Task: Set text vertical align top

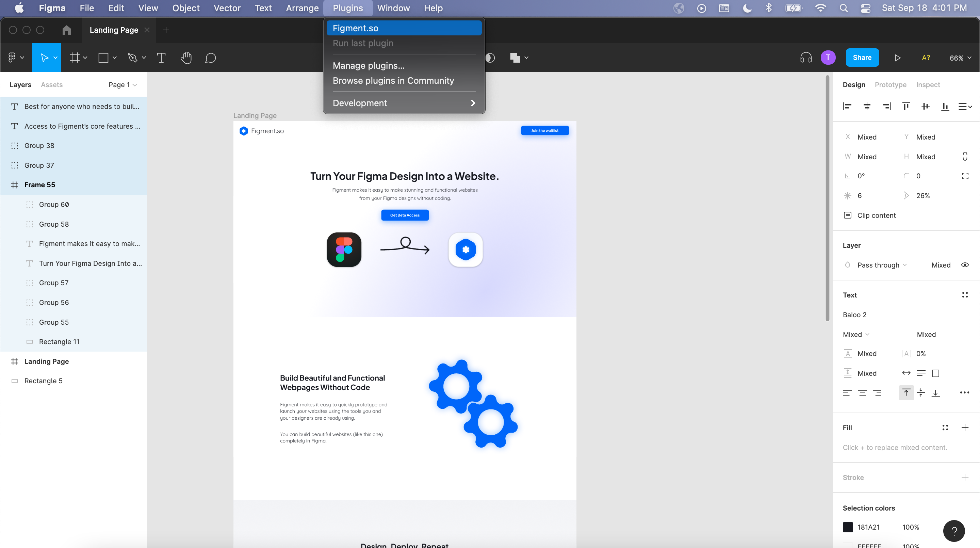Action: pyautogui.click(x=906, y=393)
